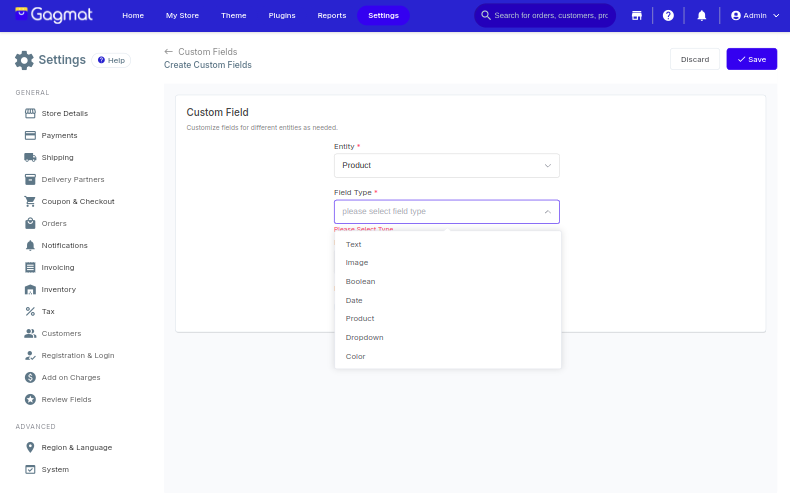The width and height of the screenshot is (790, 493).
Task: Open Delivery Partners settings
Action: tap(73, 179)
